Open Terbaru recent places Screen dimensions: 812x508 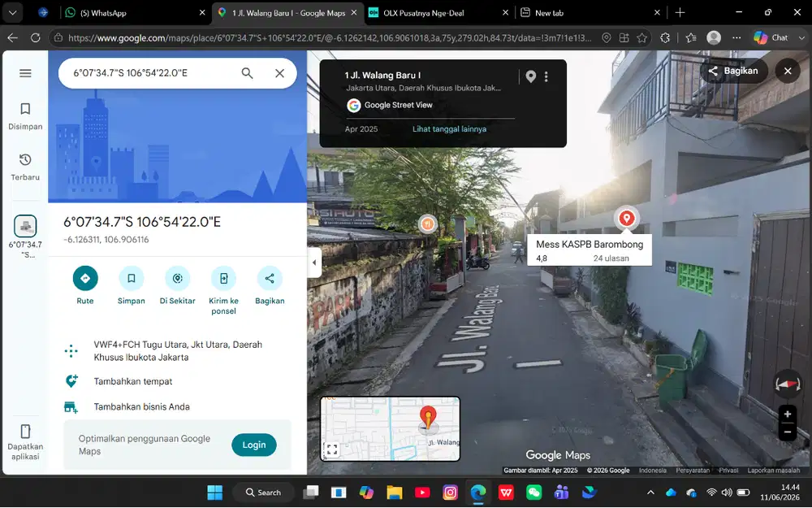coord(25,167)
